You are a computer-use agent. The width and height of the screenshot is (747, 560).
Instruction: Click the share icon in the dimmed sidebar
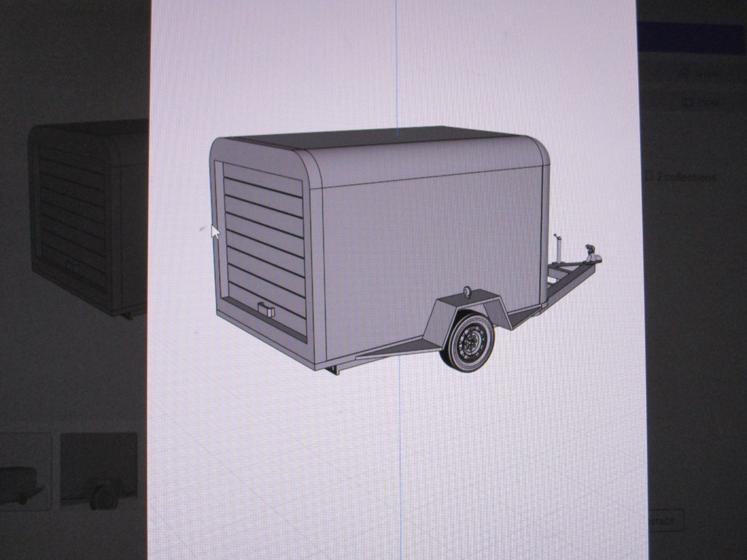[x=684, y=73]
